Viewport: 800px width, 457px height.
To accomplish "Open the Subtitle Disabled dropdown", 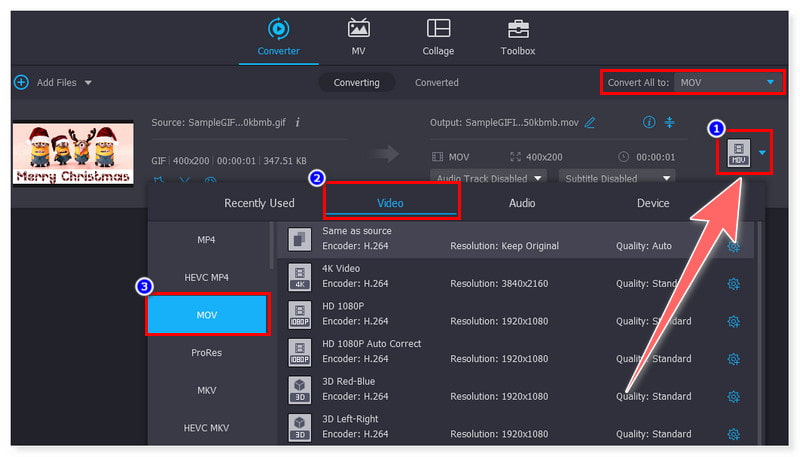I will tap(614, 178).
